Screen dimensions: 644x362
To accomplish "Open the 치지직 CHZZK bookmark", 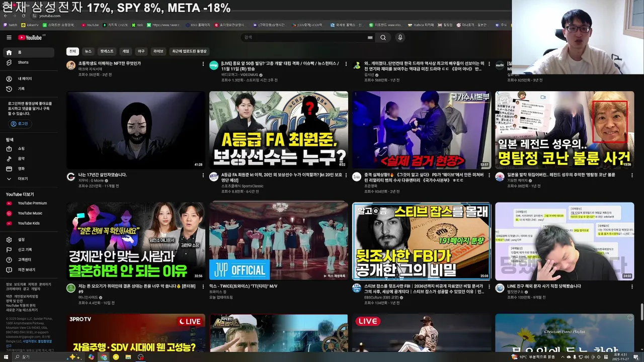I will point(115,25).
